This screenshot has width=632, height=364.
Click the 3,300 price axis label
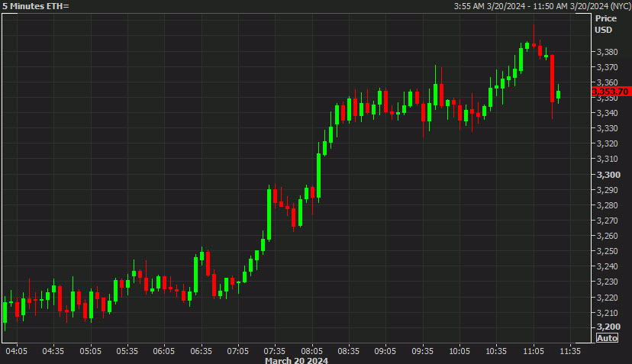click(606, 175)
